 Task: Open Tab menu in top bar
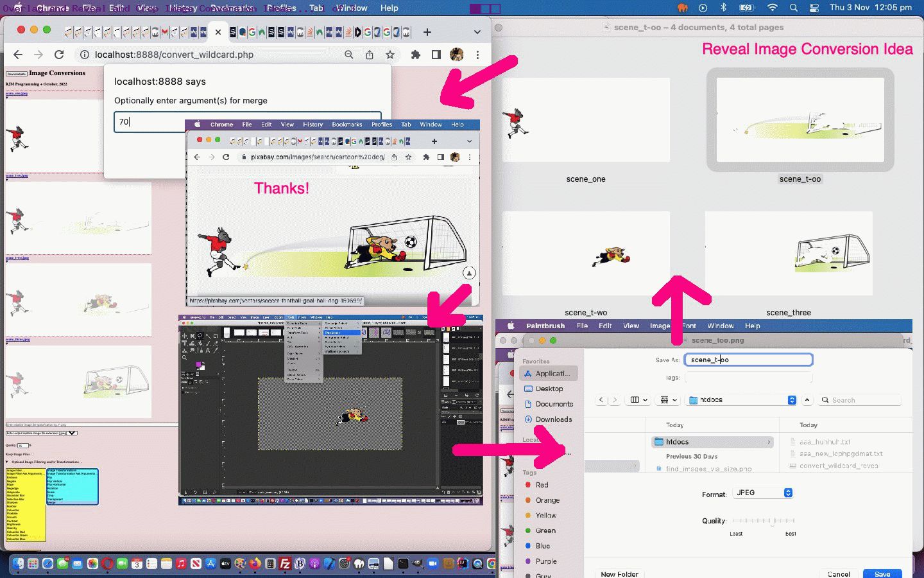(x=316, y=8)
